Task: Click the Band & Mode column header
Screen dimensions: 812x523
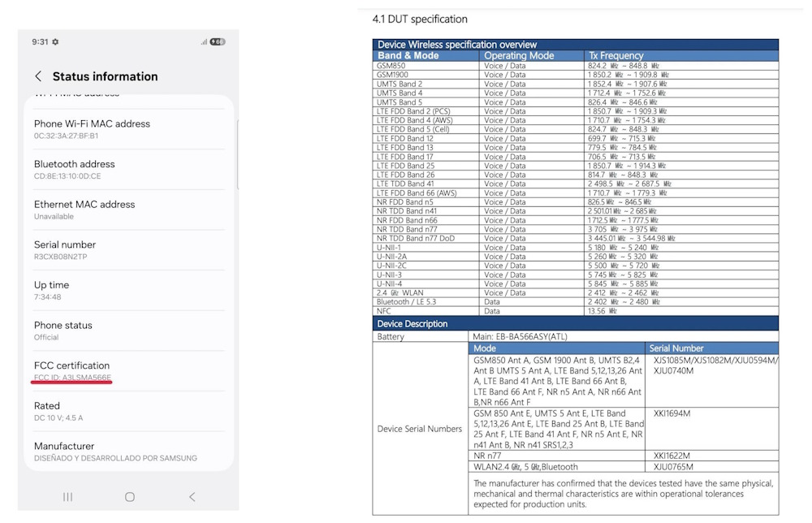Action: 408,55
